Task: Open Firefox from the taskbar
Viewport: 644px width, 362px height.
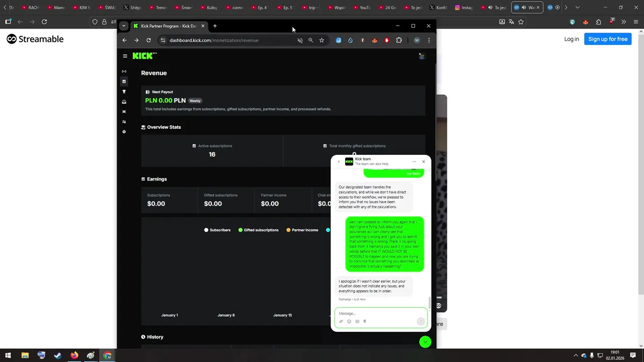Action: point(74,355)
